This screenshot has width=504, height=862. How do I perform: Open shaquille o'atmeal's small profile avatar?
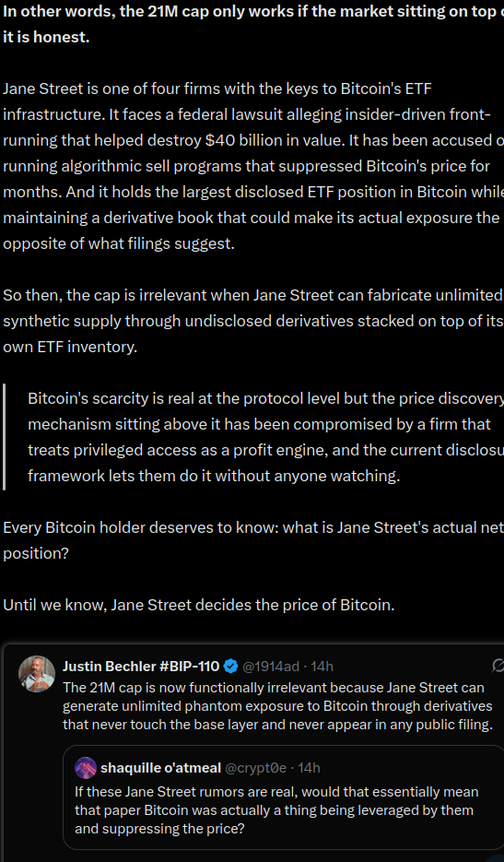tap(86, 767)
